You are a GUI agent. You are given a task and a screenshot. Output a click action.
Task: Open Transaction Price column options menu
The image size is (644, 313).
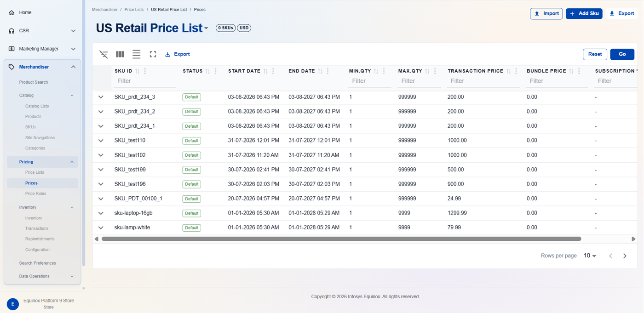coord(517,71)
